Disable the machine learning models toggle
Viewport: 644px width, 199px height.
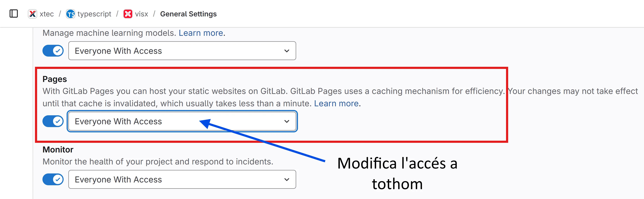pos(53,51)
